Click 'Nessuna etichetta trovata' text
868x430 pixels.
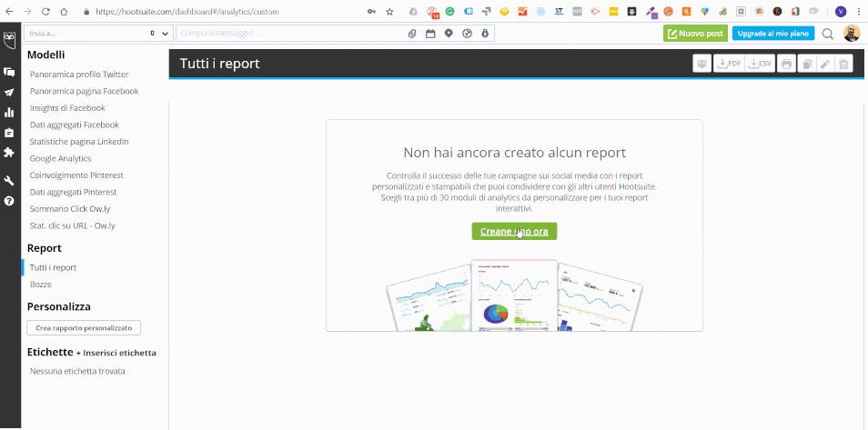(x=77, y=371)
